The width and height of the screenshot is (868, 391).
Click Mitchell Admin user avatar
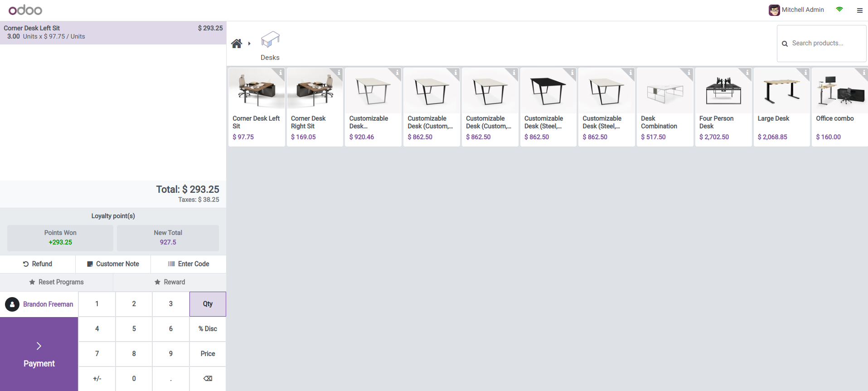click(774, 10)
